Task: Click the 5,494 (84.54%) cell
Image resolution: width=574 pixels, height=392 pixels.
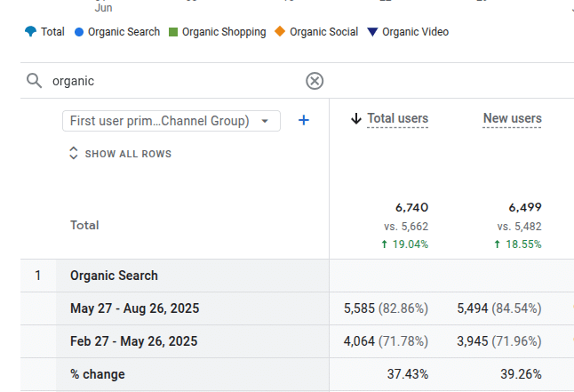Action: point(499,308)
